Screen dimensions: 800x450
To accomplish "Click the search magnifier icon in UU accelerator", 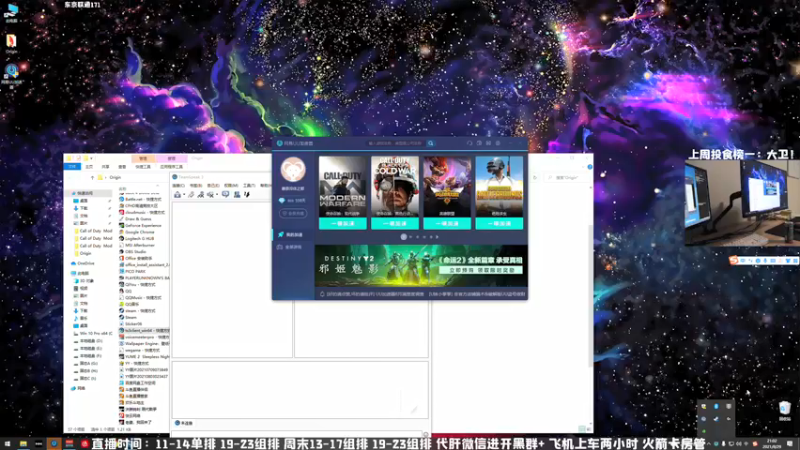I will (431, 143).
